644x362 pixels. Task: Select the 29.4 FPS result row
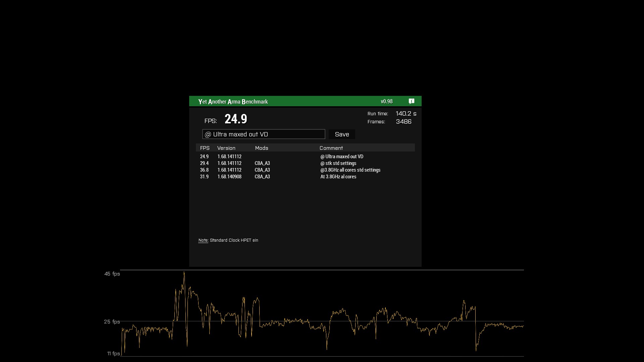point(305,163)
